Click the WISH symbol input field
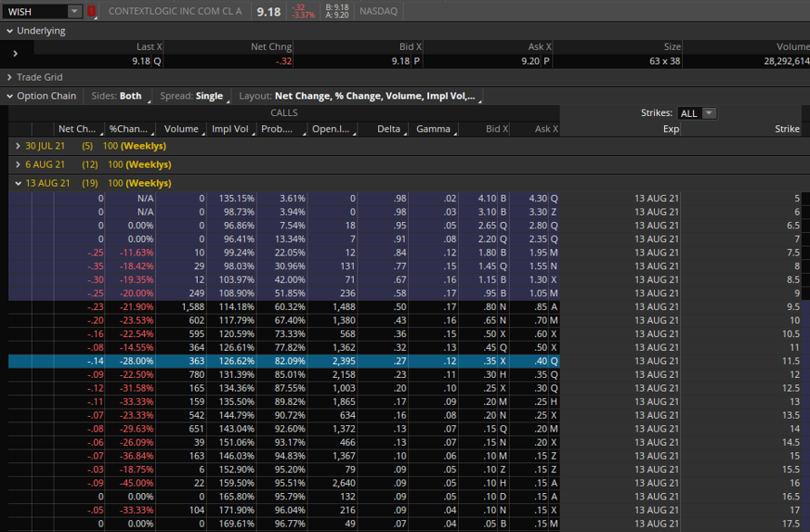 [34, 12]
